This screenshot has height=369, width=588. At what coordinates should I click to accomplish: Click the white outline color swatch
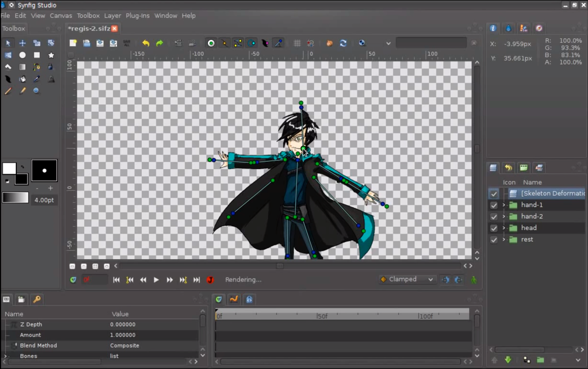point(9,168)
